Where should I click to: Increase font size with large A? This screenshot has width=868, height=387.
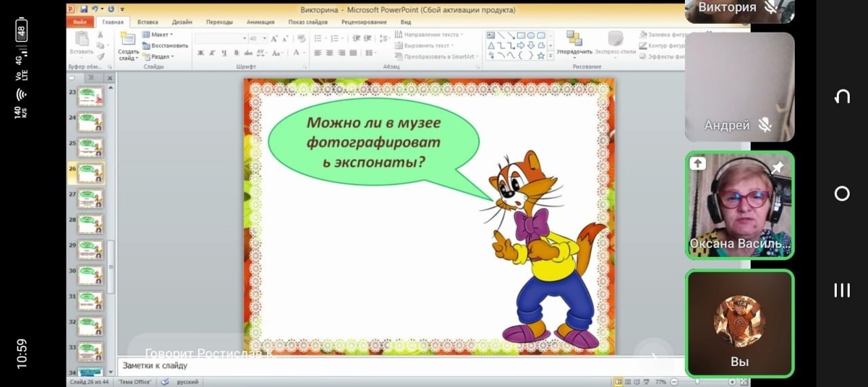point(274,39)
